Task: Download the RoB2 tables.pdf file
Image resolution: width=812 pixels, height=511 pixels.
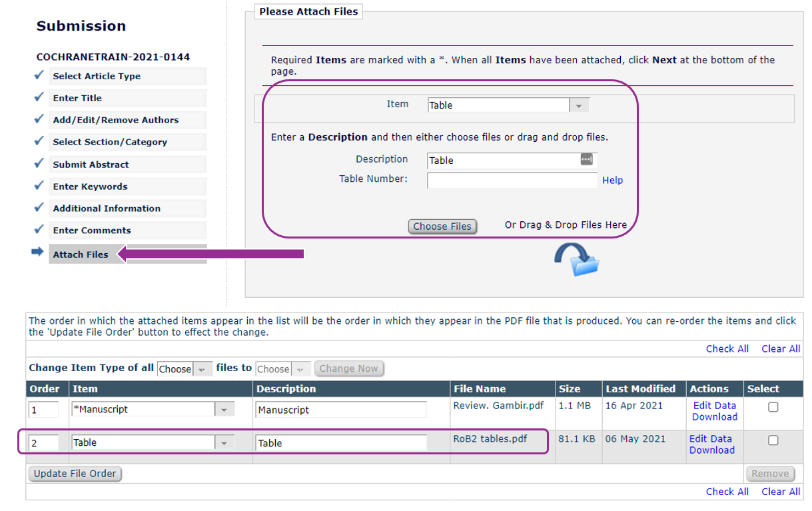Action: pos(711,450)
